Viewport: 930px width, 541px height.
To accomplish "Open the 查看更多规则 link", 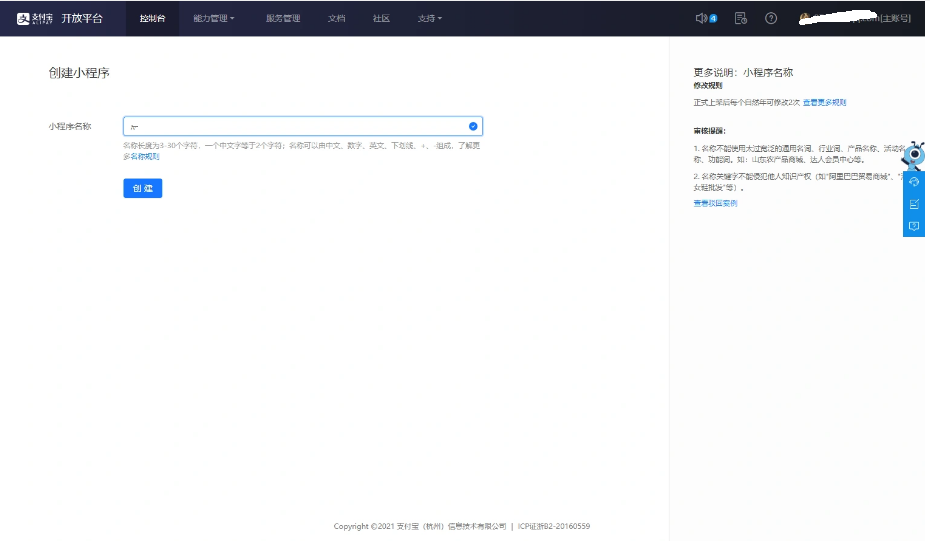I will click(824, 103).
